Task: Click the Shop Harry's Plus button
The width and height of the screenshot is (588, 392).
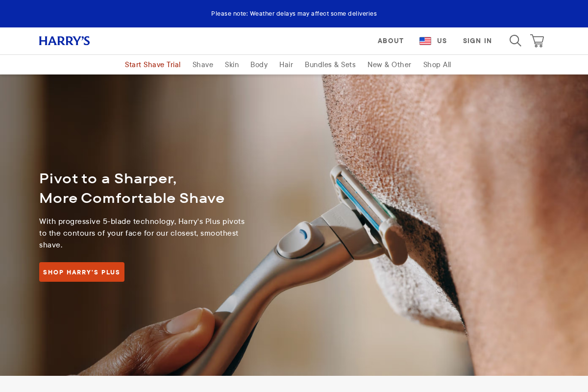Action: [x=82, y=272]
